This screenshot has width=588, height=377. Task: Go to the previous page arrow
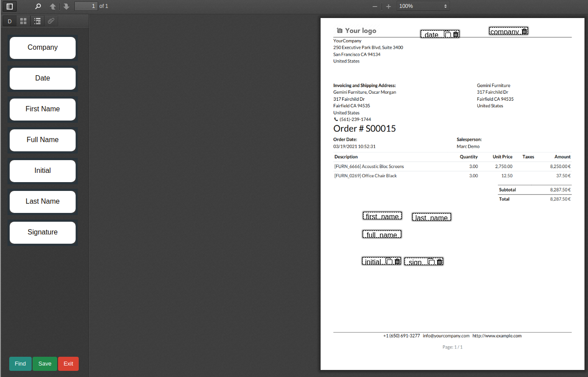point(53,6)
